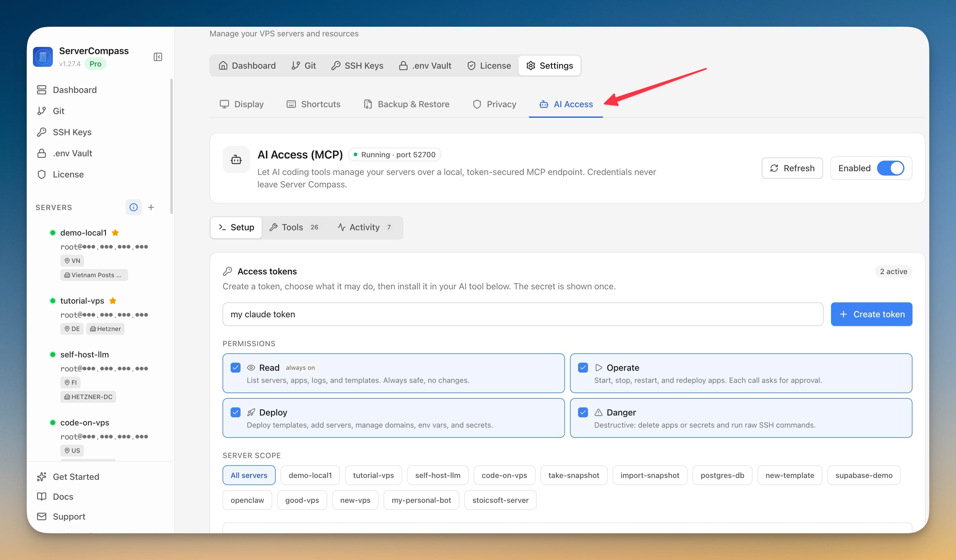Toggle the Danger permission checkbox
This screenshot has height=560, width=956.
pyautogui.click(x=583, y=412)
